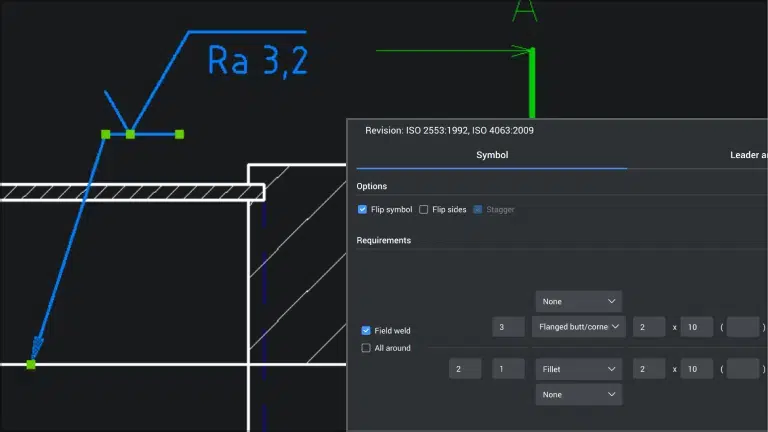Disable the Field weld checkbox

[366, 330]
